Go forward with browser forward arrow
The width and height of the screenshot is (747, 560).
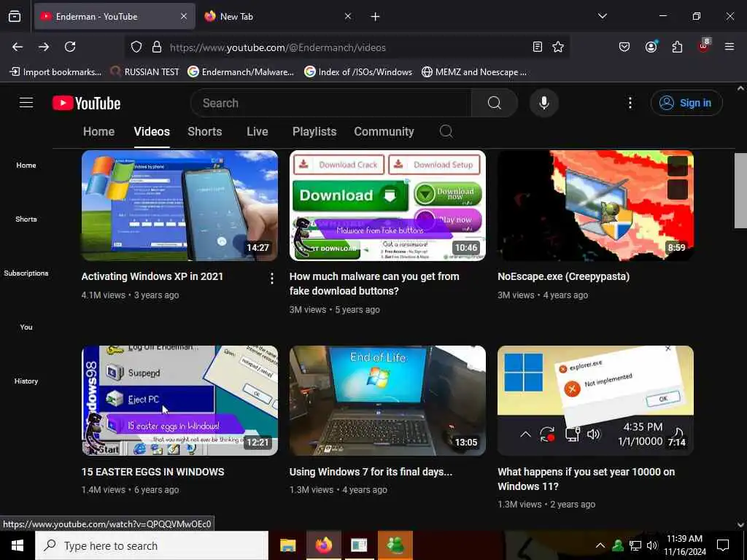[x=44, y=47]
